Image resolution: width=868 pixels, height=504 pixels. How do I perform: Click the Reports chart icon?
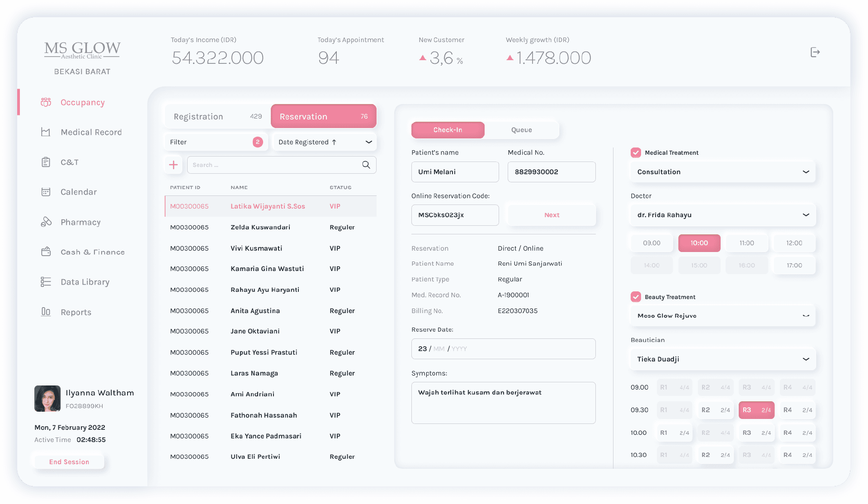pyautogui.click(x=46, y=312)
